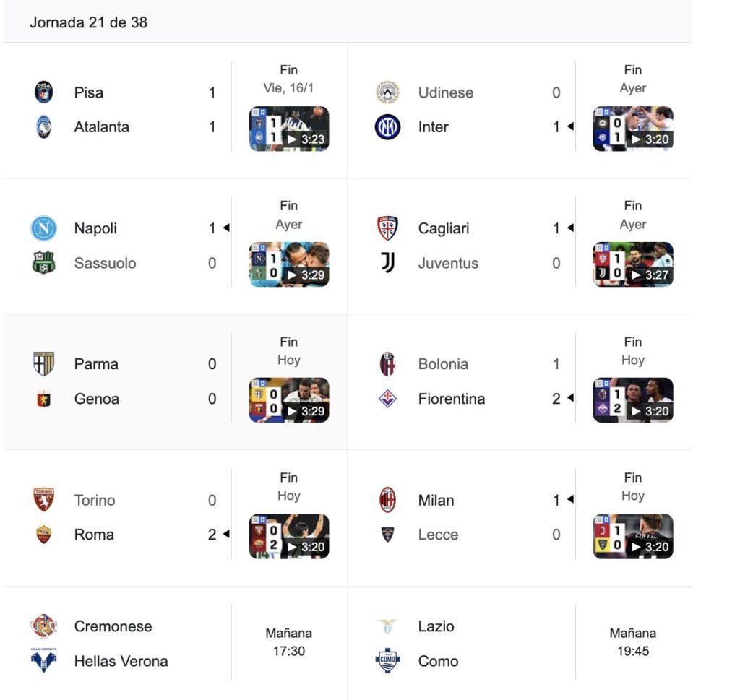This screenshot has height=700, width=740.
Task: Click the Juventus logo icon
Action: pos(388,263)
